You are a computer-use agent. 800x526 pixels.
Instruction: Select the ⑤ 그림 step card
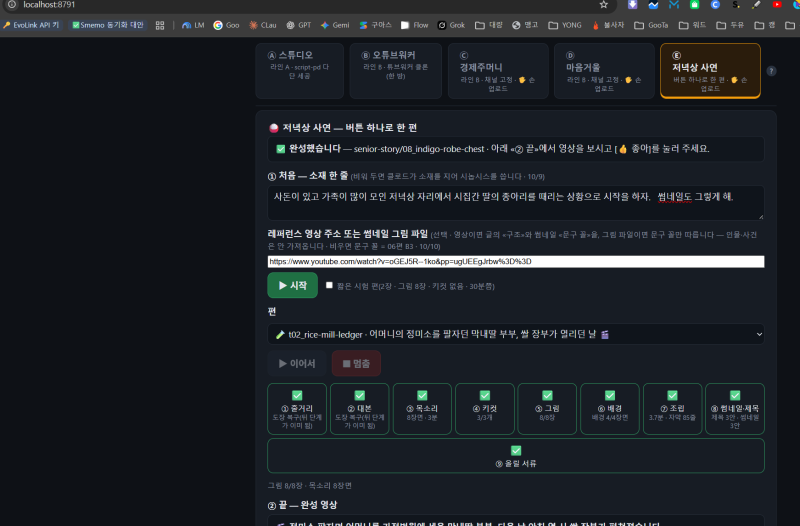(547, 409)
